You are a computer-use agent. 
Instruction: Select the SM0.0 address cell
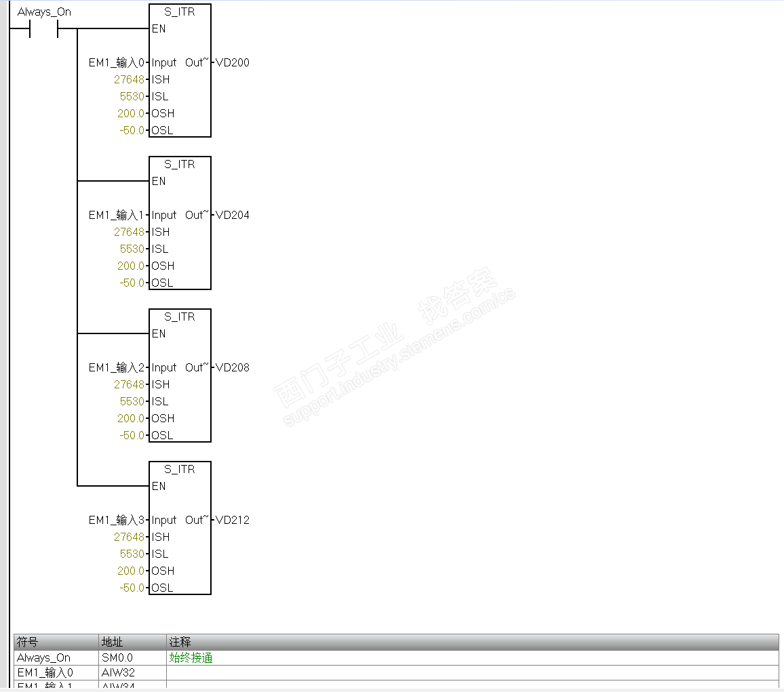coord(132,657)
